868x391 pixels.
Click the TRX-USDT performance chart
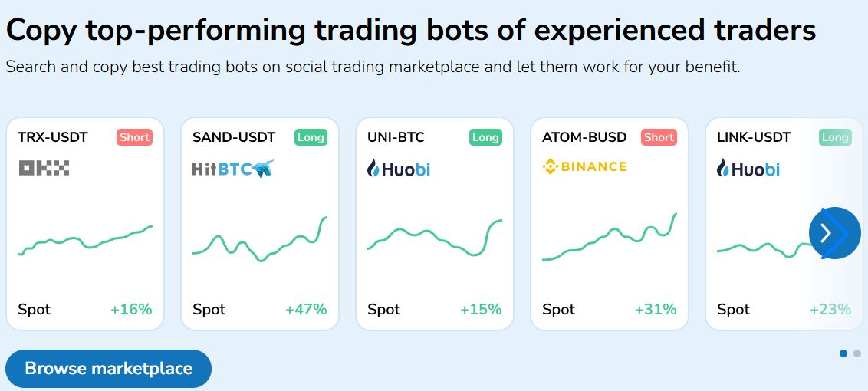click(x=85, y=239)
